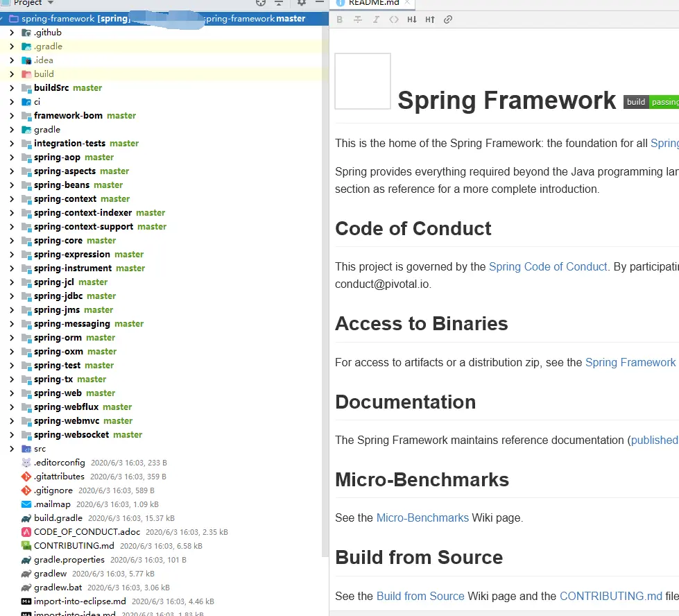This screenshot has height=616, width=679.
Task: Expand the buildSrc module
Action: click(x=12, y=88)
